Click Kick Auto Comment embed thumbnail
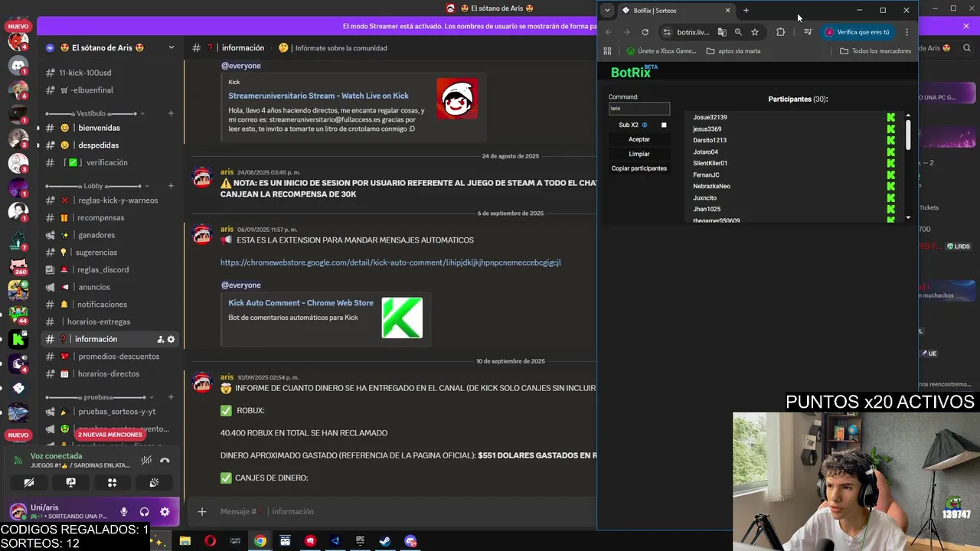Screen dimensions: 980x551 402,318
